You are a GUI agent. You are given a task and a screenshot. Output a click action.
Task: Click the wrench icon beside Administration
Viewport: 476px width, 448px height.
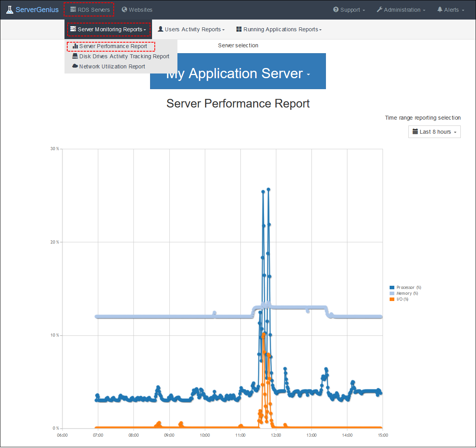pyautogui.click(x=379, y=9)
